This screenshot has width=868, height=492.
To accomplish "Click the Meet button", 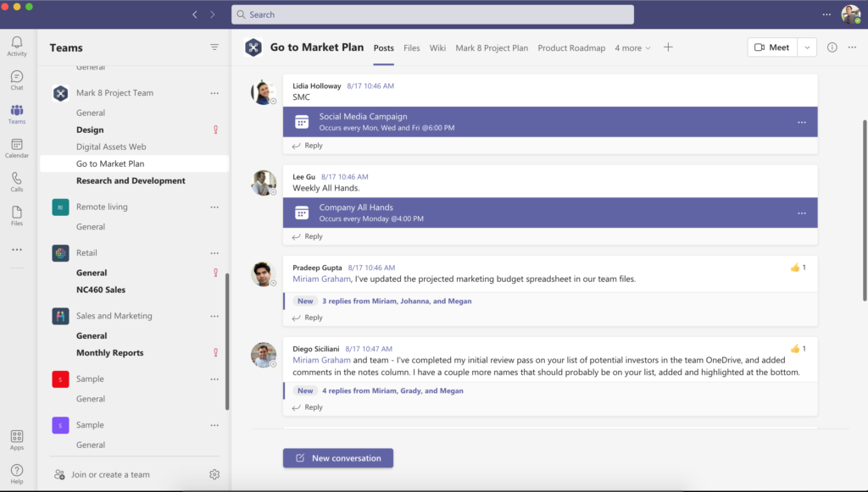I will (x=772, y=47).
